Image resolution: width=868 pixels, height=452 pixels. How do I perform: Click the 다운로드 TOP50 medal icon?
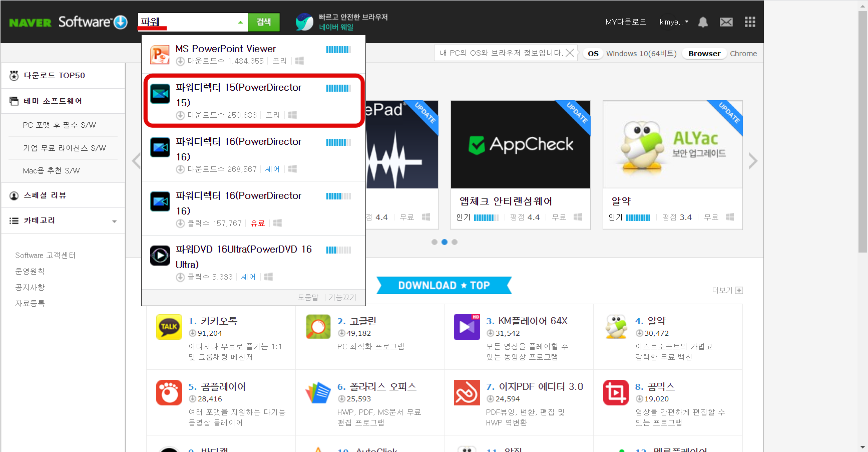(x=14, y=76)
